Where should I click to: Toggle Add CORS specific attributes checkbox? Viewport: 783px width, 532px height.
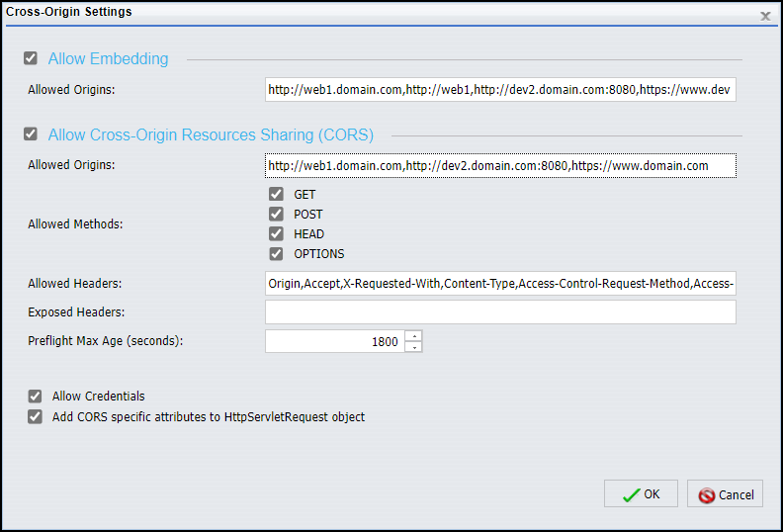click(36, 417)
